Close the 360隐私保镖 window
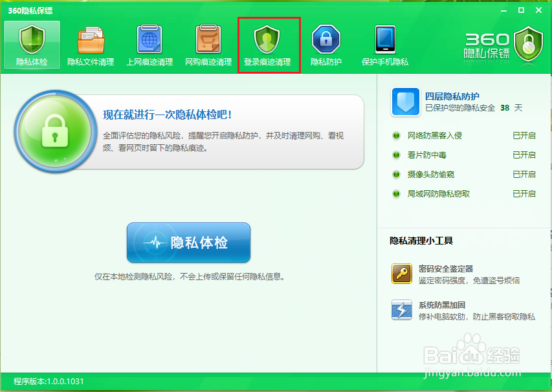552x392 pixels. (538, 10)
